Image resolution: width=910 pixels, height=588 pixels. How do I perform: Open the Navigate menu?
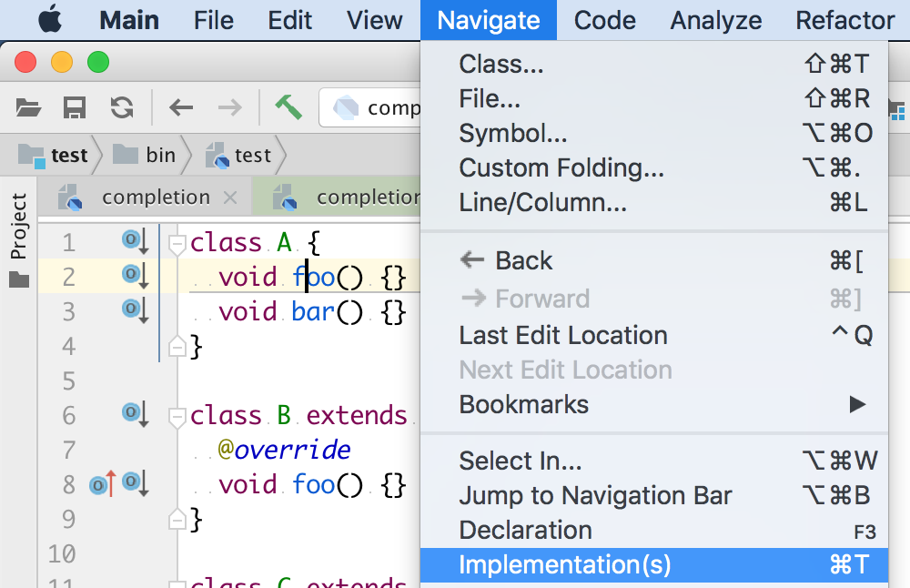coord(488,19)
